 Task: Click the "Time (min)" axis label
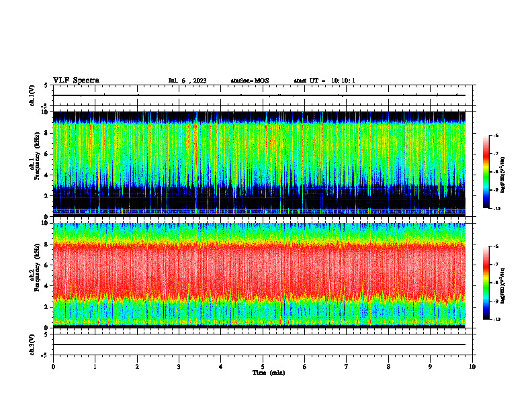click(269, 373)
